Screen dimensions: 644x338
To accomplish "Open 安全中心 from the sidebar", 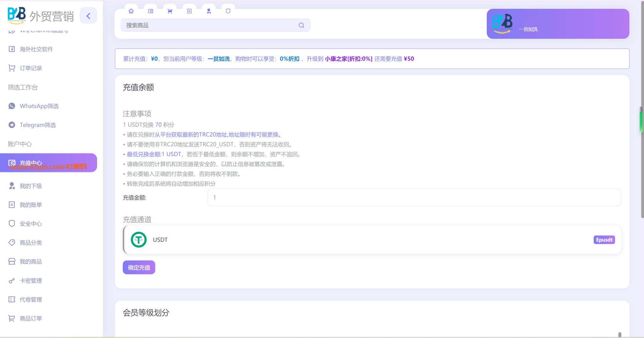I will (31, 224).
